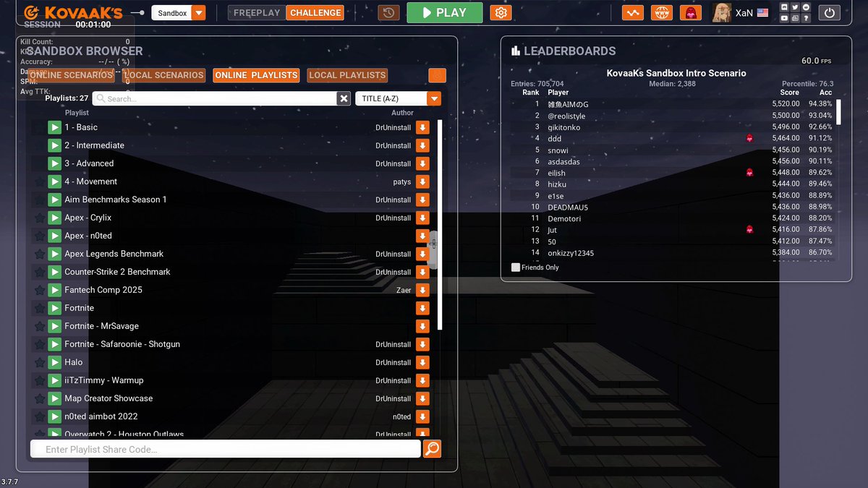
Task: Download the Fortnite - MrSavage playlist
Action: pos(422,326)
